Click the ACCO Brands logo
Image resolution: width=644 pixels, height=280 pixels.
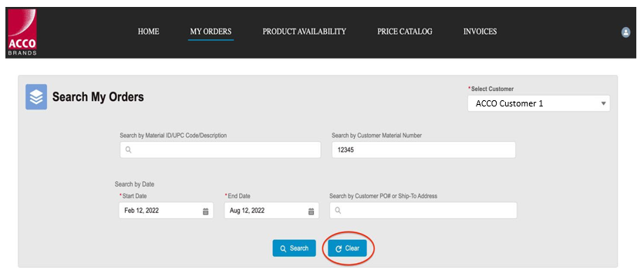[22, 32]
